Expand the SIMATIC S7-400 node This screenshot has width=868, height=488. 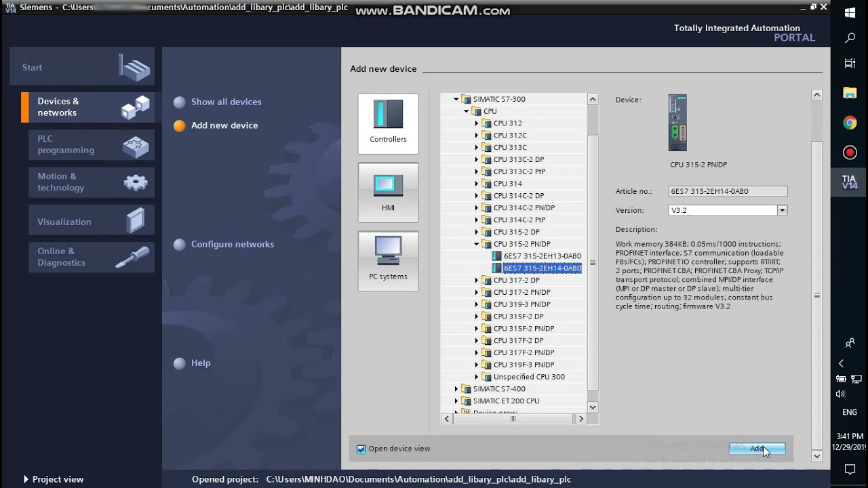coord(456,389)
